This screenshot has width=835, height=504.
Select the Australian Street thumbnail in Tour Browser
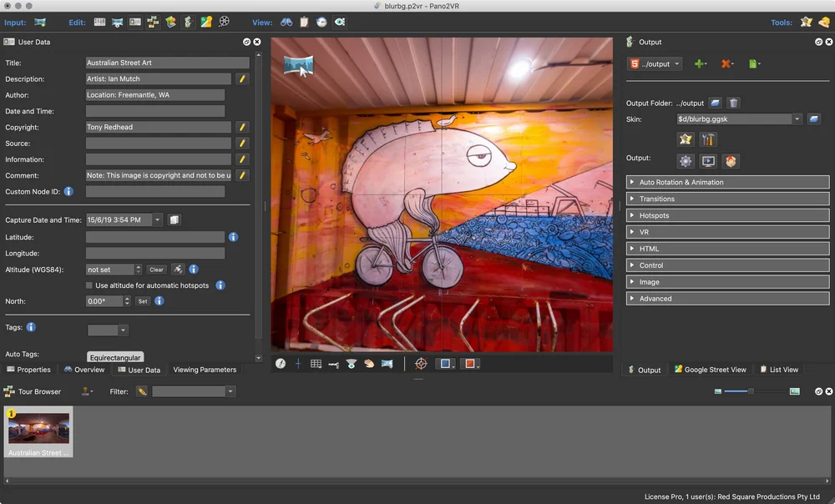coord(38,431)
